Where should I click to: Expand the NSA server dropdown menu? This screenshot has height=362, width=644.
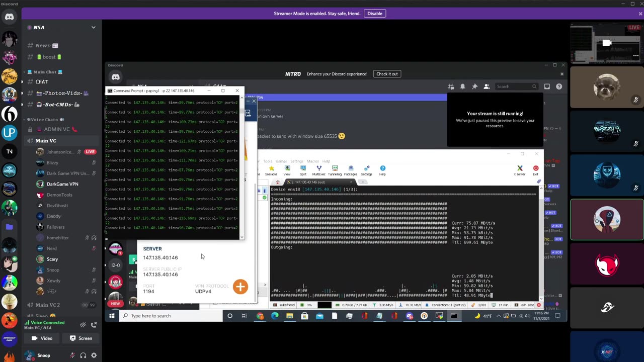coord(93,27)
